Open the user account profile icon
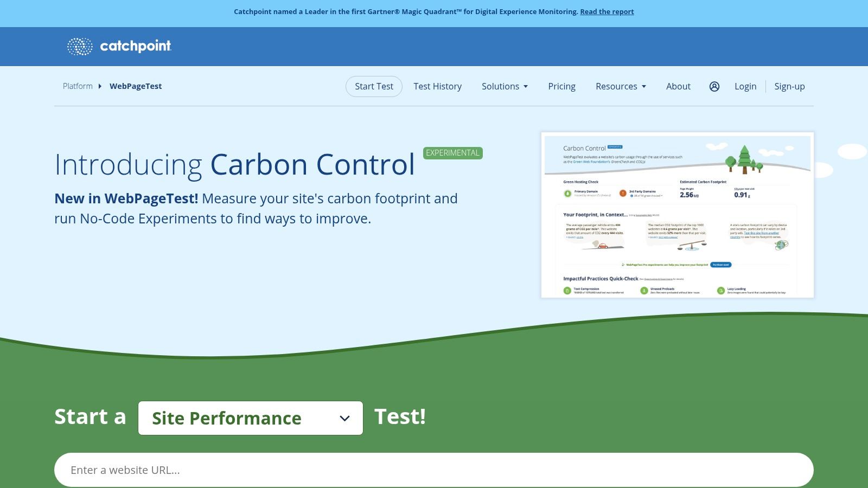 click(x=715, y=86)
